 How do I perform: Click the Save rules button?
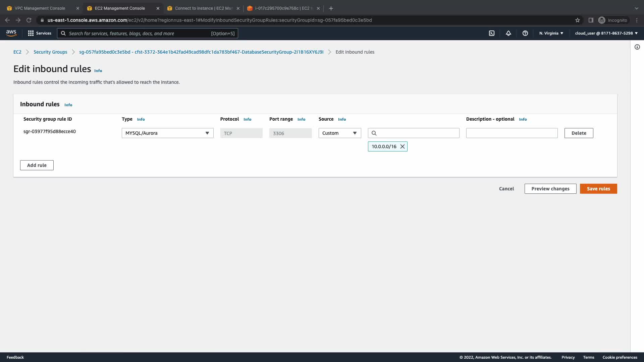tap(598, 189)
